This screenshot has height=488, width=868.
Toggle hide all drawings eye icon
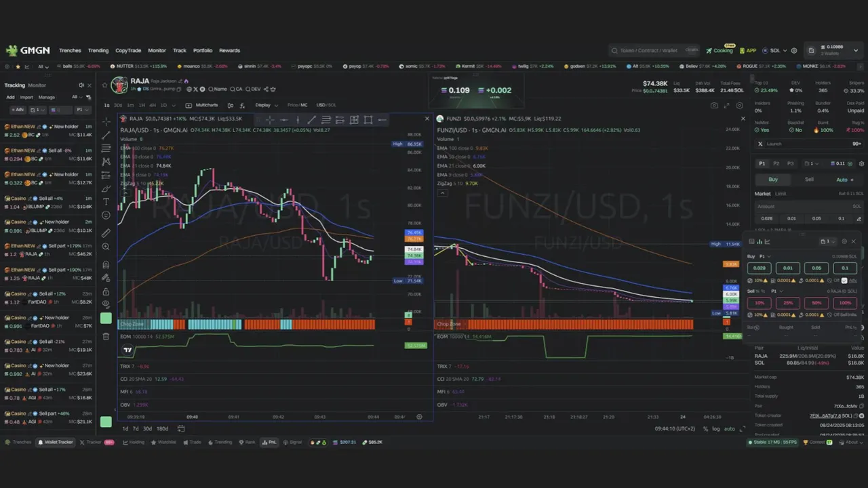pyautogui.click(x=106, y=304)
